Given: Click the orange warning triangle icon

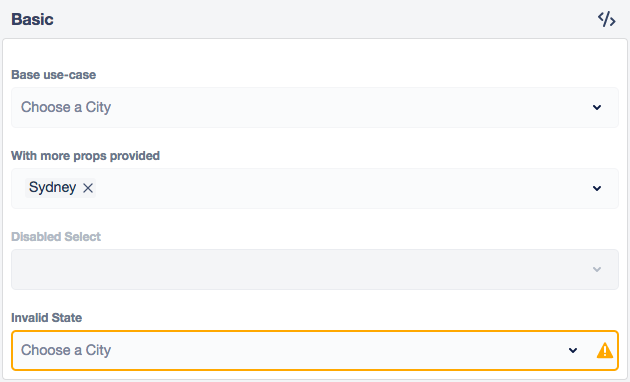Looking at the screenshot, I should pos(605,350).
